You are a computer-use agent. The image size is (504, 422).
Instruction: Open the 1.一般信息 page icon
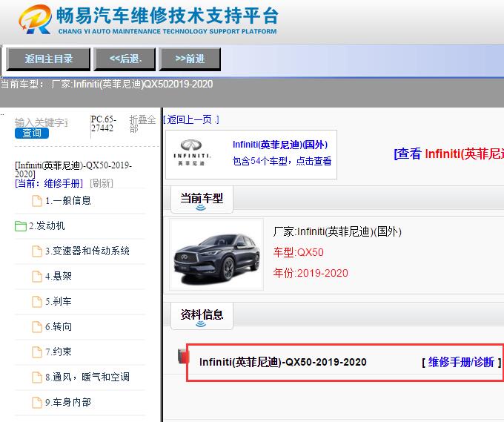[x=37, y=201]
